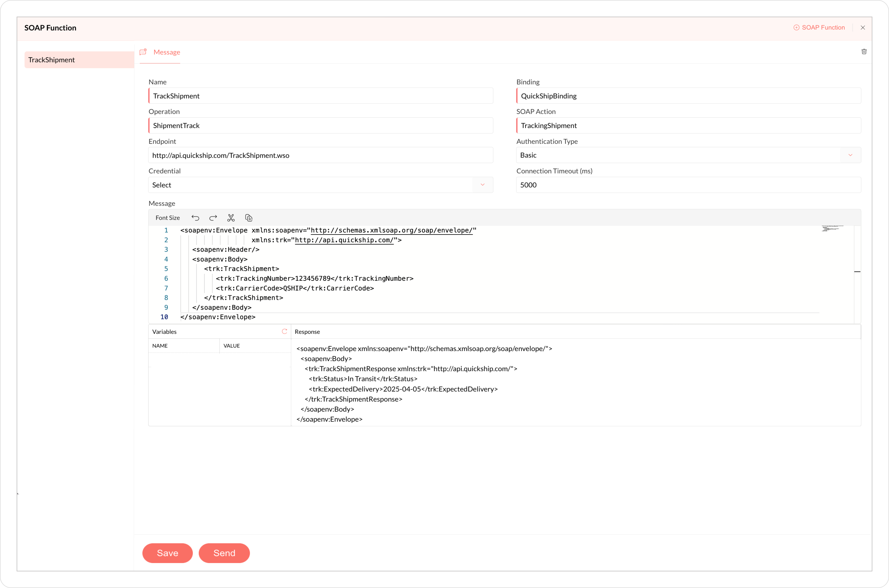Focus the Connection Timeout field
The image size is (889, 588).
688,185
